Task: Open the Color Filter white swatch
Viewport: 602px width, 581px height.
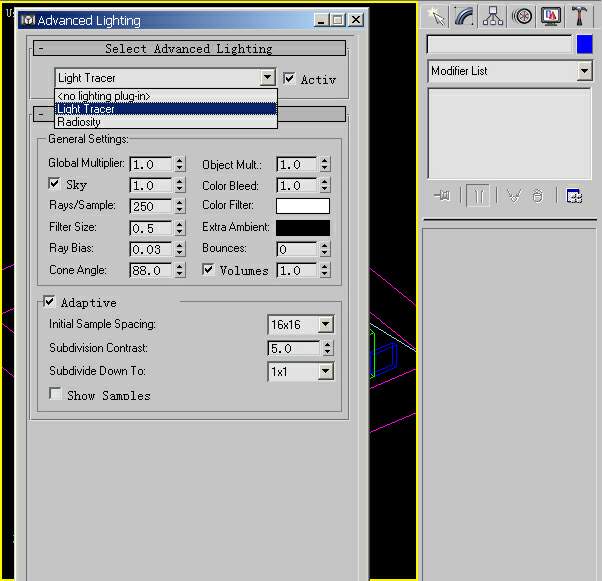Action: pos(303,206)
